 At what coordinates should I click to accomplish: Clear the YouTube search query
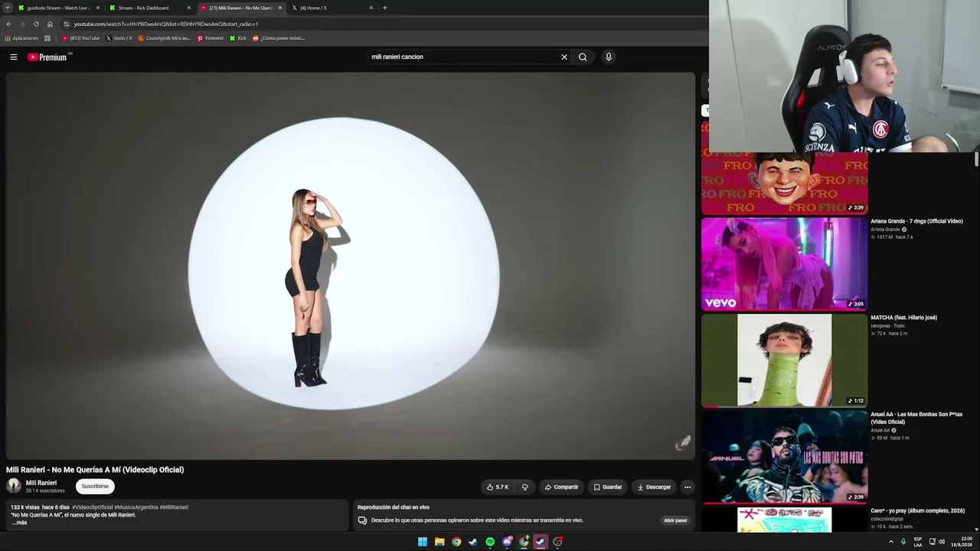564,57
